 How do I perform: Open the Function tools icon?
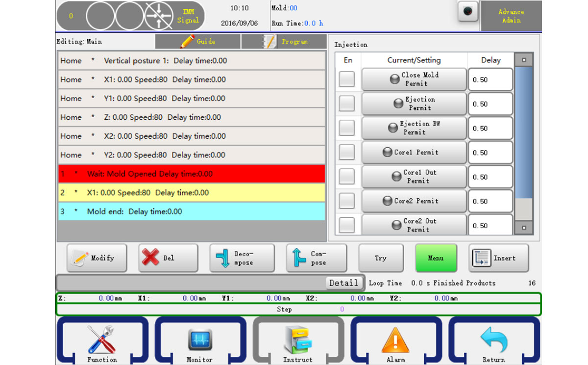[102, 340]
